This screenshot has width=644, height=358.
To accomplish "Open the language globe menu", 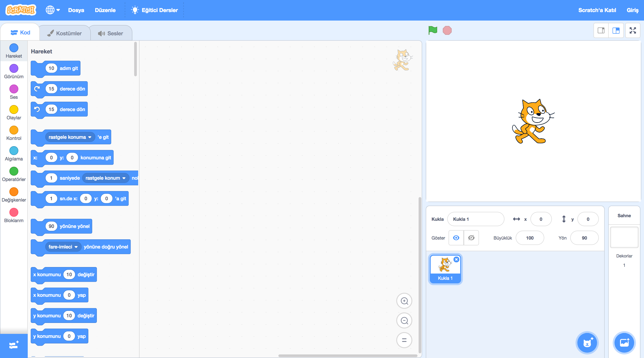I will pyautogui.click(x=53, y=10).
